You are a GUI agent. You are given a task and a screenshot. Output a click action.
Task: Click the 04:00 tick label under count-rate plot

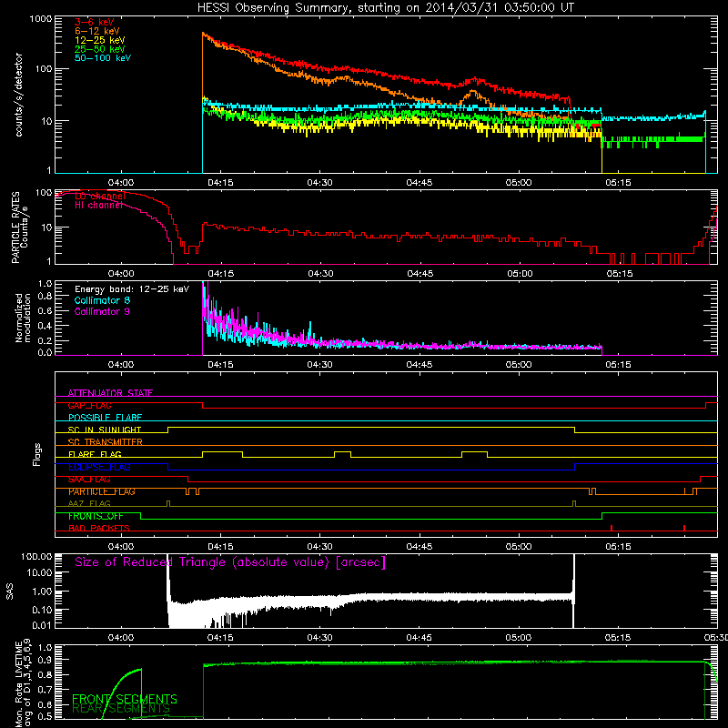[121, 183]
